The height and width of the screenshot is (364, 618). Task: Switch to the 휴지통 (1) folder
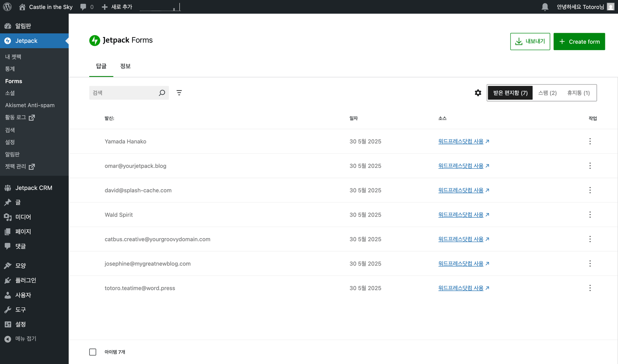tap(578, 93)
